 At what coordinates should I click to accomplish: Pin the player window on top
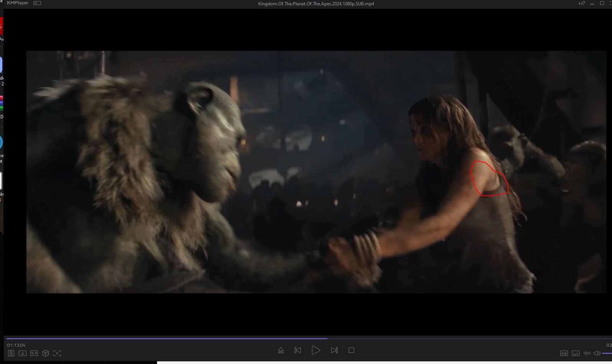[x=582, y=3]
